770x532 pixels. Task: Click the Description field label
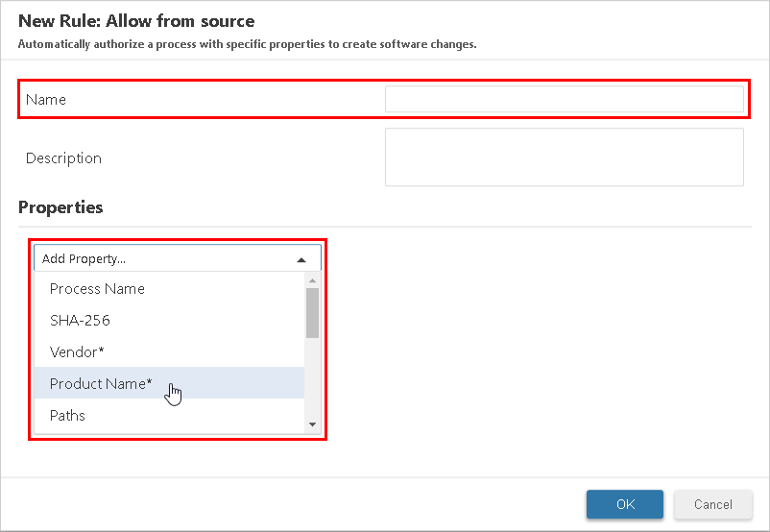63,158
